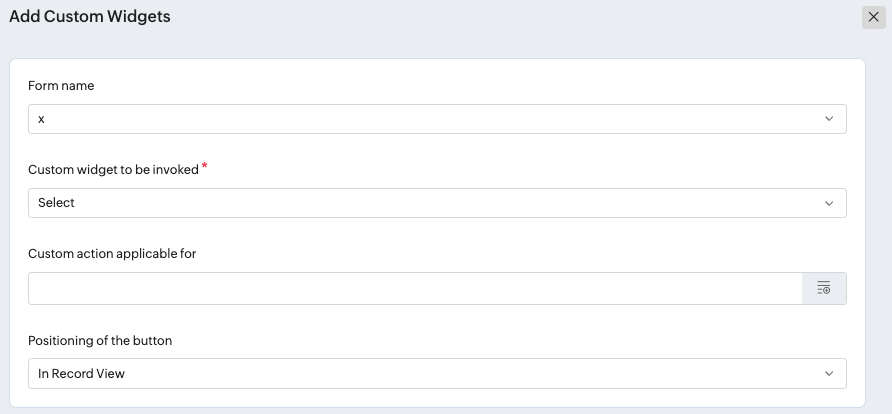Screen dimensions: 892x414
Task: Click the In Record View value text
Action: coord(81,374)
